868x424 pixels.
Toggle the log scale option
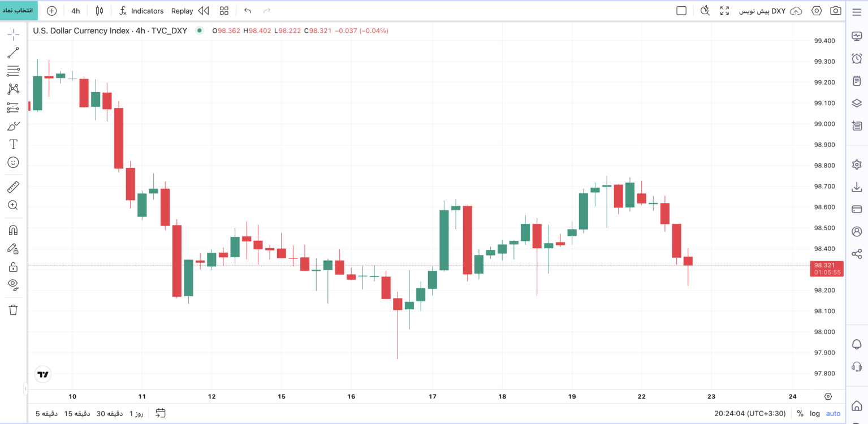(815, 413)
